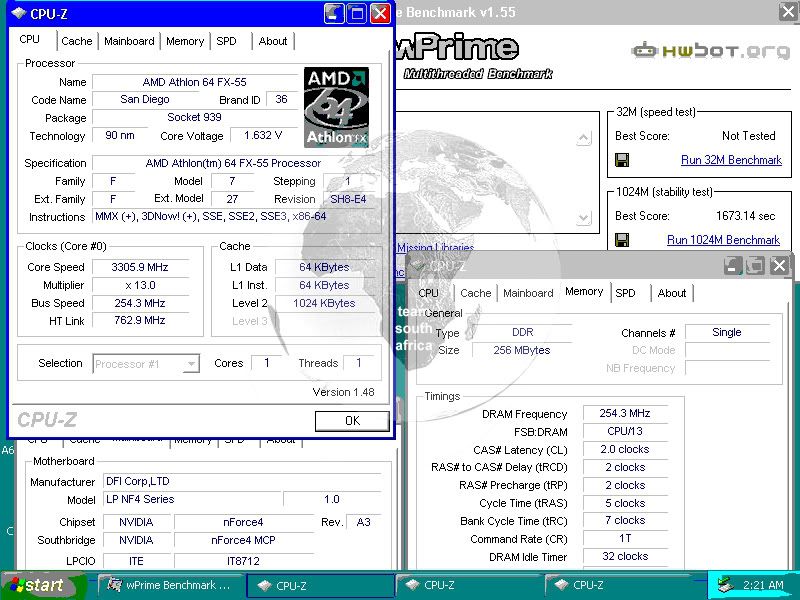Click the hwbot.org logo in wPrime
The width and height of the screenshot is (800, 600).
pyautogui.click(x=710, y=51)
